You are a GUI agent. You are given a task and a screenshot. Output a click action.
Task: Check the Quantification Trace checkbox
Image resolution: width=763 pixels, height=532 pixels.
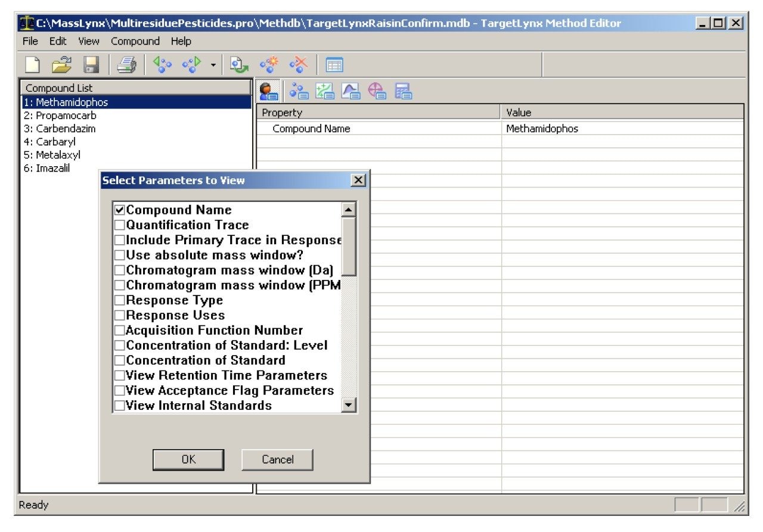(120, 225)
